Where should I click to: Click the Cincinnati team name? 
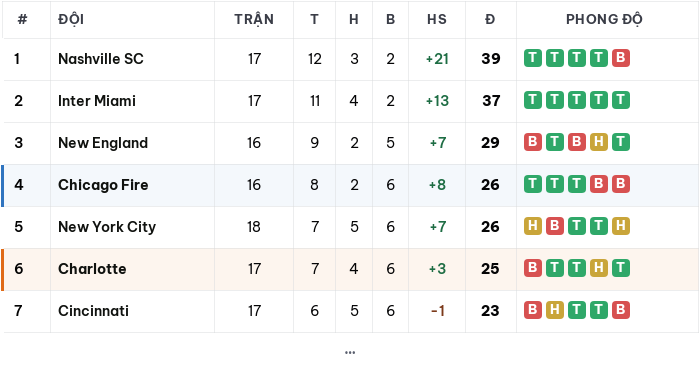[93, 310]
